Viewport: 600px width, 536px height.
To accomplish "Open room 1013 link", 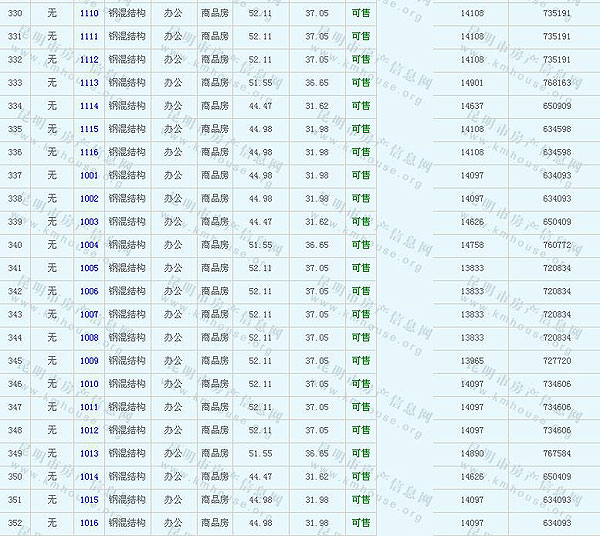I will point(89,453).
